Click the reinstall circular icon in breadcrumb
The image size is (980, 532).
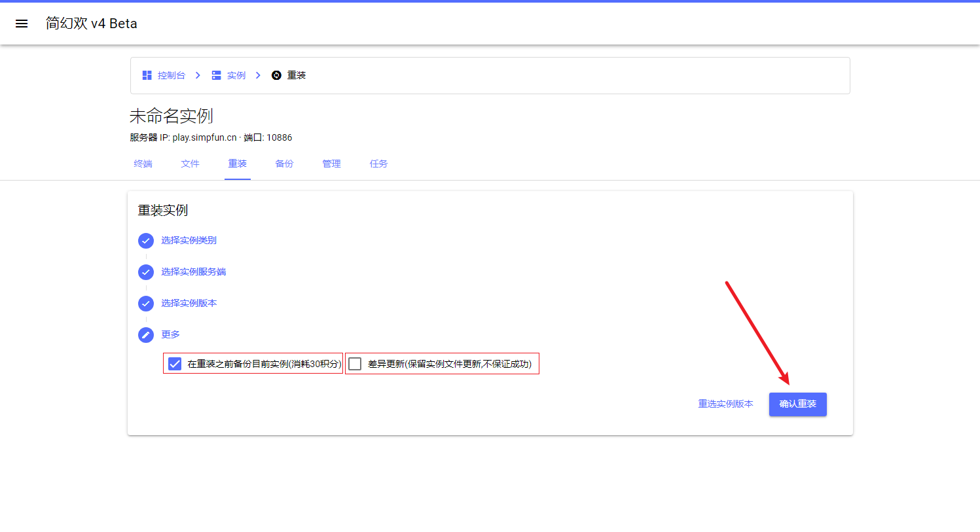click(x=276, y=75)
